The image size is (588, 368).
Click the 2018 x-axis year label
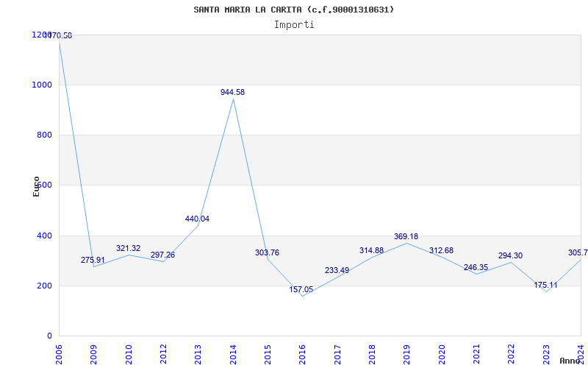372,355
